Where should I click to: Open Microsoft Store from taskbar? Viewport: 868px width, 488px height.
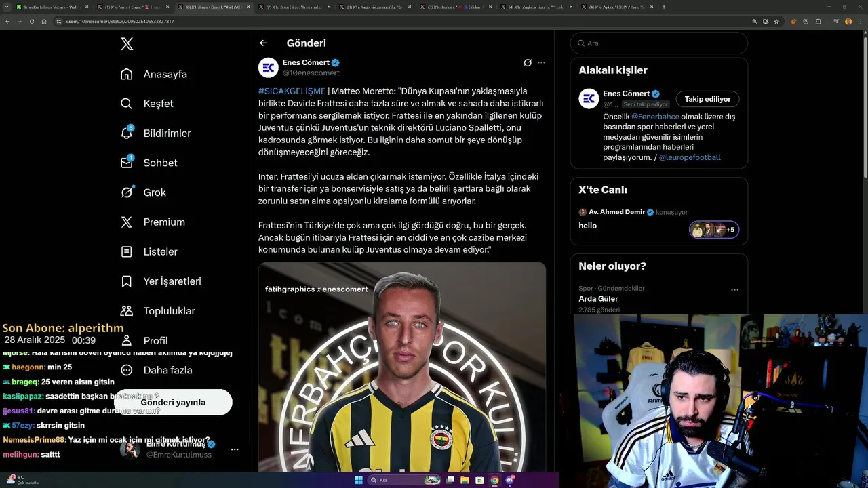pyautogui.click(x=480, y=480)
